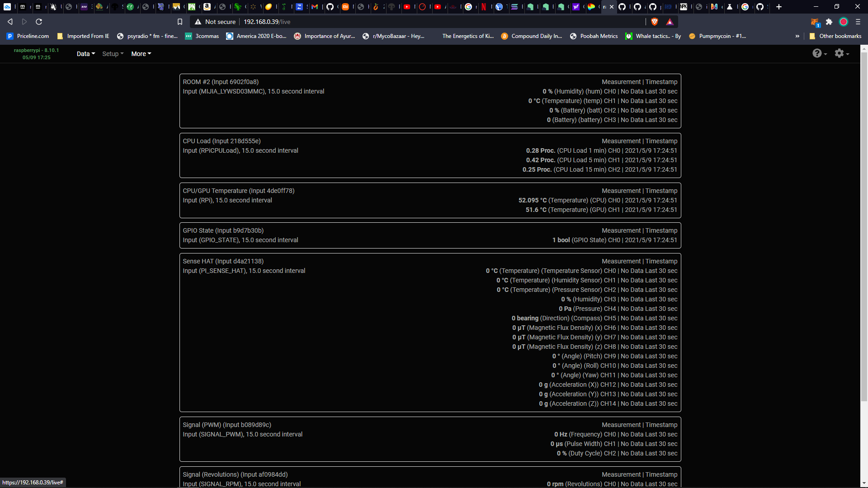Open the Other bookmarks folder
This screenshot has width=868, height=488.
point(835,36)
